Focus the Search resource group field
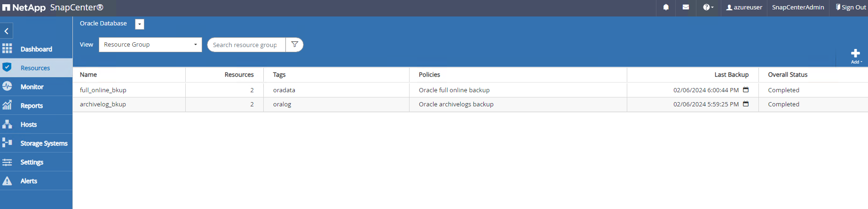The image size is (868, 209). (x=245, y=45)
